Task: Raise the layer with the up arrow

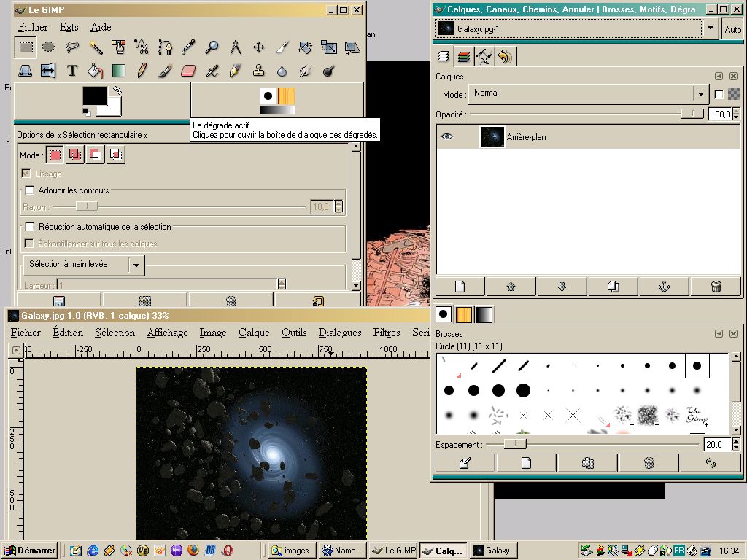Action: tap(511, 287)
